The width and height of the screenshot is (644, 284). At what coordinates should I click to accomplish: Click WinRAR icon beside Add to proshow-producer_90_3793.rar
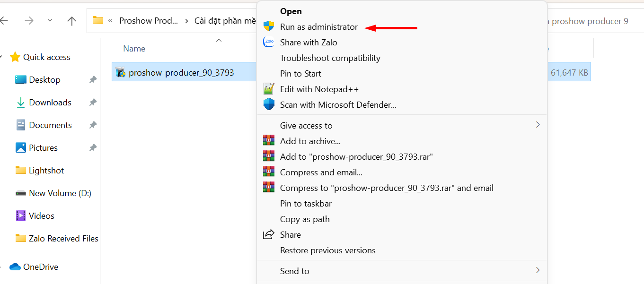(x=269, y=156)
